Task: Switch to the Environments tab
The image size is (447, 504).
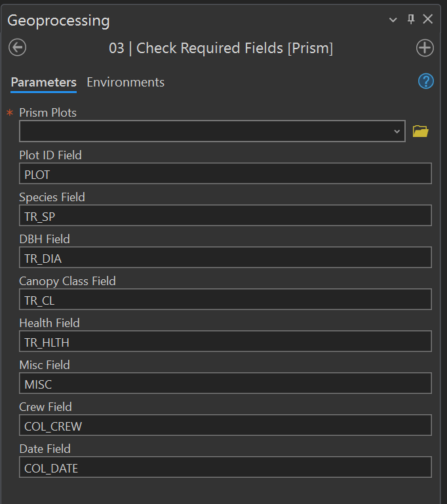Action: [x=125, y=83]
